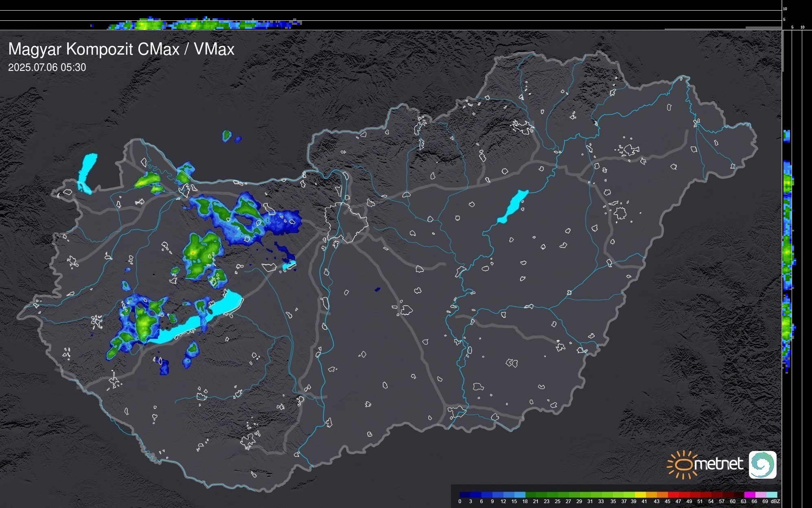Click the top VMax cross-section strip echoes
This screenshot has width=812, height=508.
(195, 24)
